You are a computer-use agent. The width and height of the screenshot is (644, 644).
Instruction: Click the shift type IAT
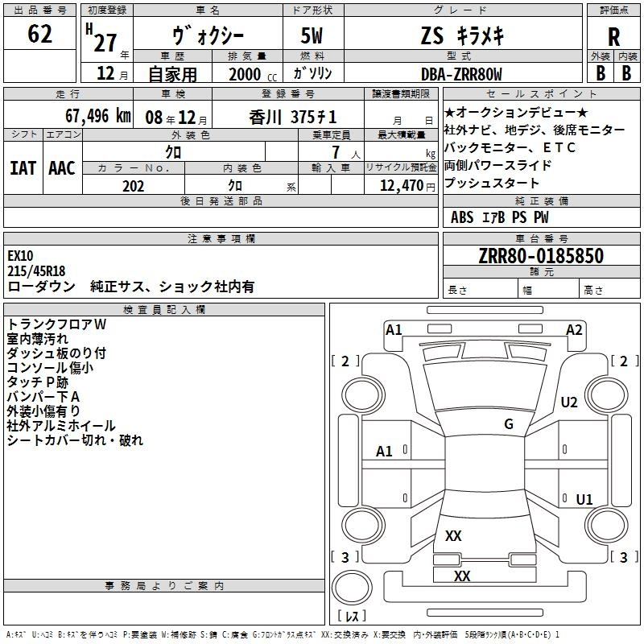pyautogui.click(x=23, y=168)
